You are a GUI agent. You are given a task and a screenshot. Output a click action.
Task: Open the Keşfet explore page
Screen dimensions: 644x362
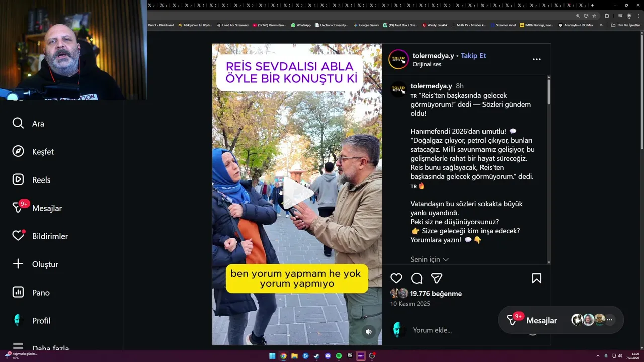(33, 151)
